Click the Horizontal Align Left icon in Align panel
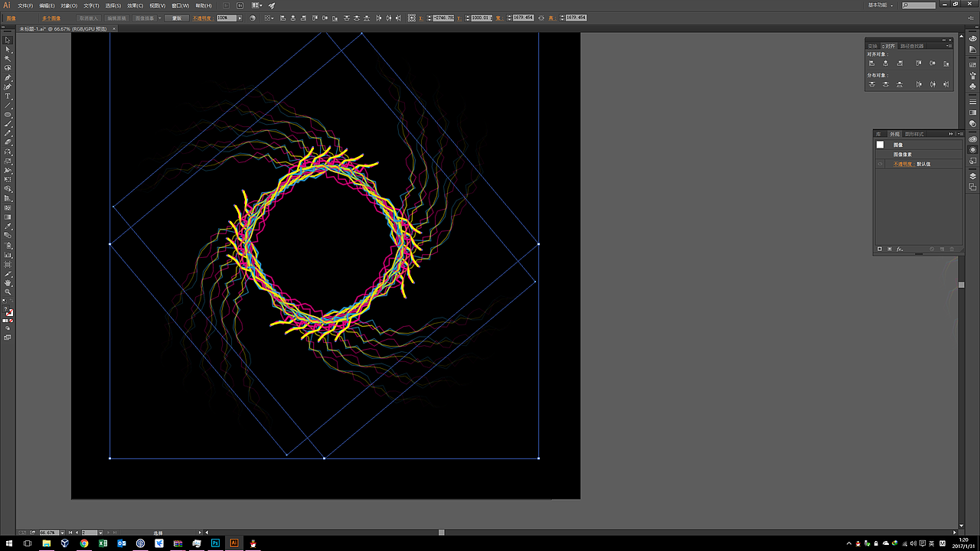Image resolution: width=980 pixels, height=551 pixels. [872, 64]
